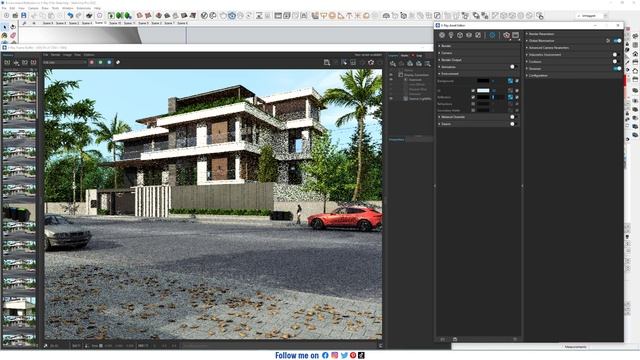640x360 pixels.
Task: Expand Camera section in Asset Editor
Action: pos(478,53)
